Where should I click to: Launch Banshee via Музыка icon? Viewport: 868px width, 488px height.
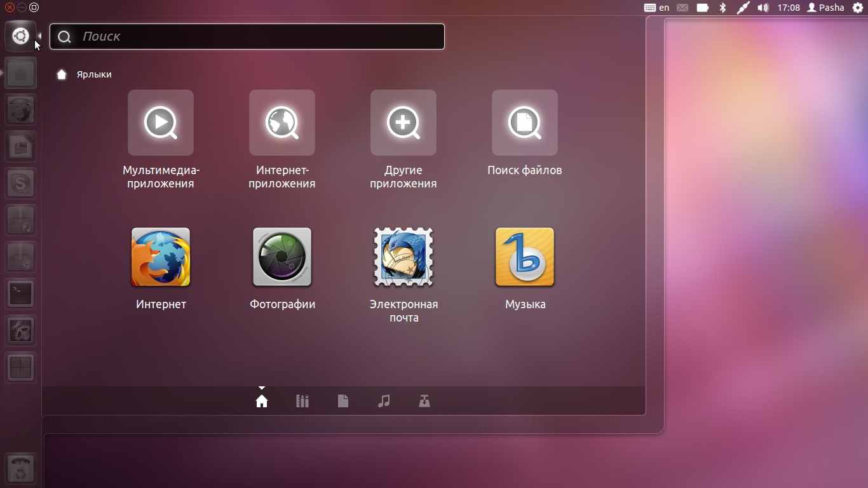[525, 257]
